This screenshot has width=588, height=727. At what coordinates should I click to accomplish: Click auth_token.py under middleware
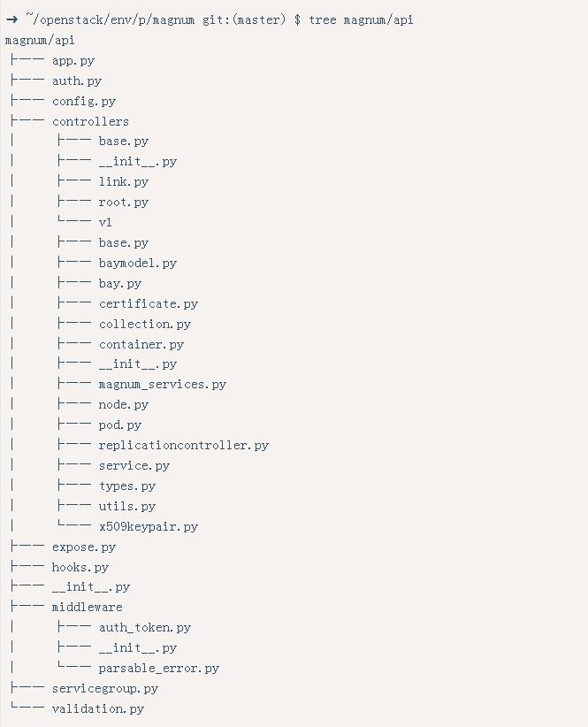145,628
